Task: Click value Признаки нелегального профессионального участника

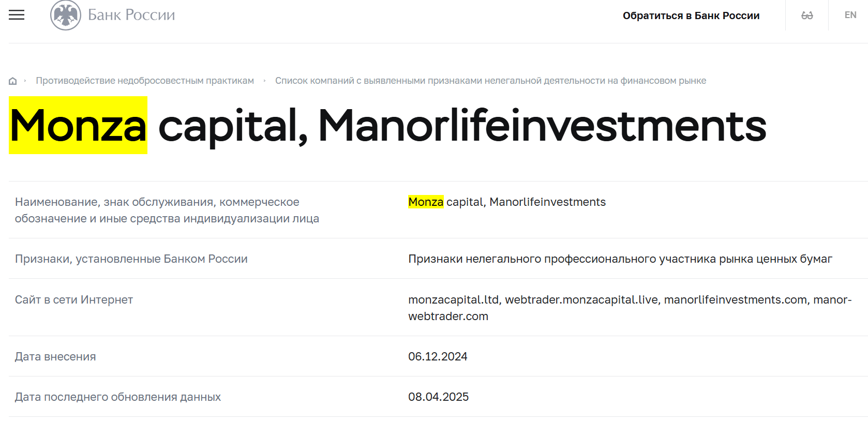Action: [x=620, y=259]
